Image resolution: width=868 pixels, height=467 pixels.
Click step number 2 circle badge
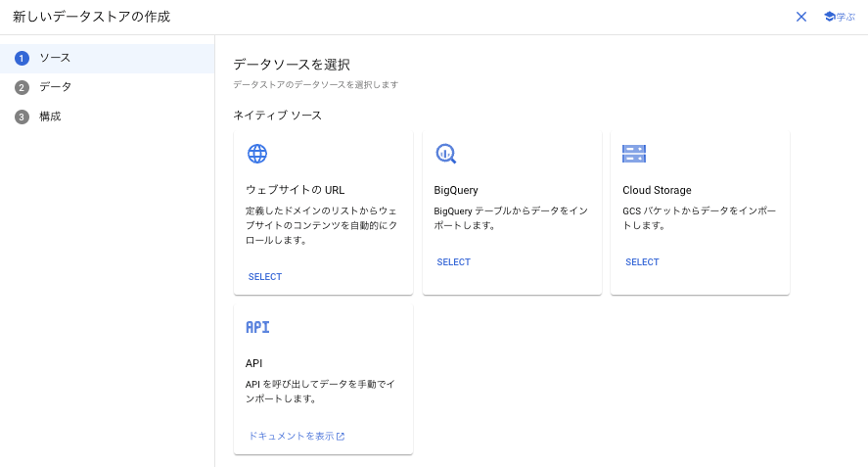[22, 87]
